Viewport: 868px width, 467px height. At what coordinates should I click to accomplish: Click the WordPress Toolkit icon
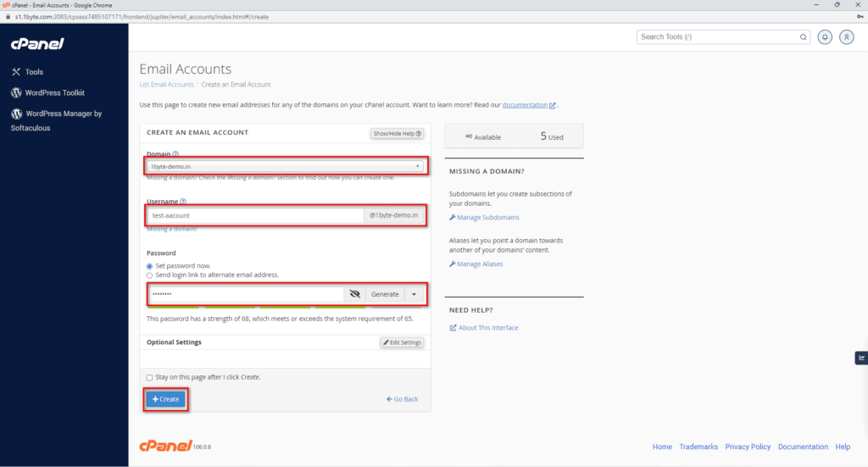click(16, 93)
